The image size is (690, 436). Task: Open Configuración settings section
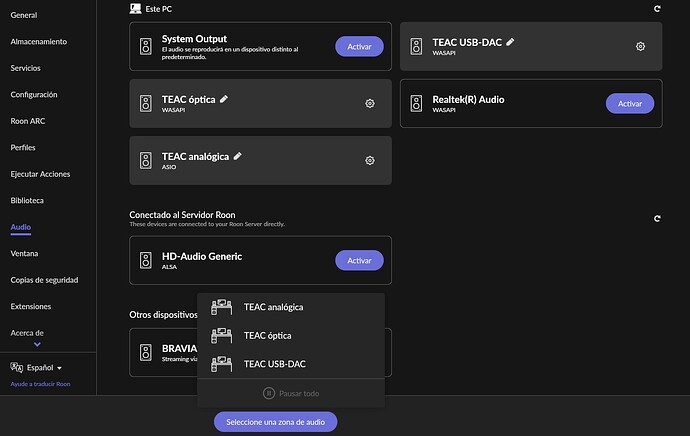34,95
